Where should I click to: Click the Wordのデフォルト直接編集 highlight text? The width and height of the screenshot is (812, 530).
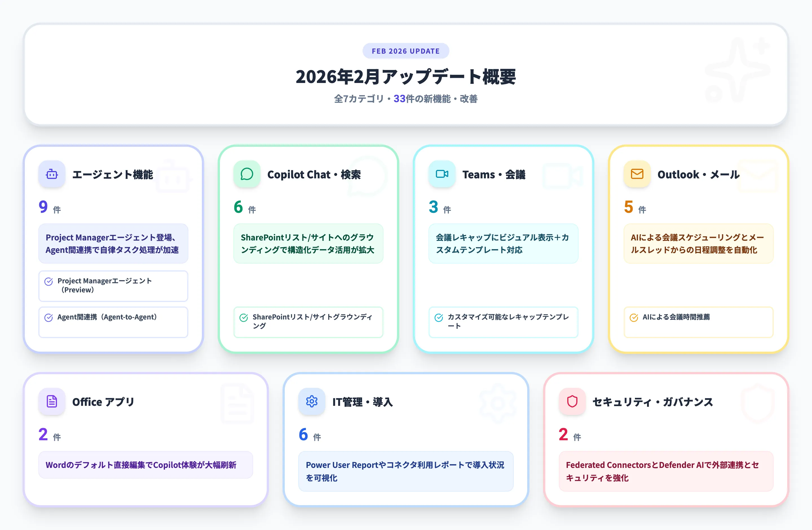tap(146, 465)
